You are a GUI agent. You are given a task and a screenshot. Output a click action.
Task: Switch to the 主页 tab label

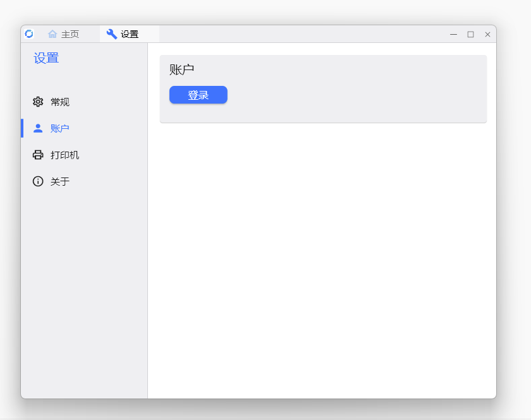70,34
